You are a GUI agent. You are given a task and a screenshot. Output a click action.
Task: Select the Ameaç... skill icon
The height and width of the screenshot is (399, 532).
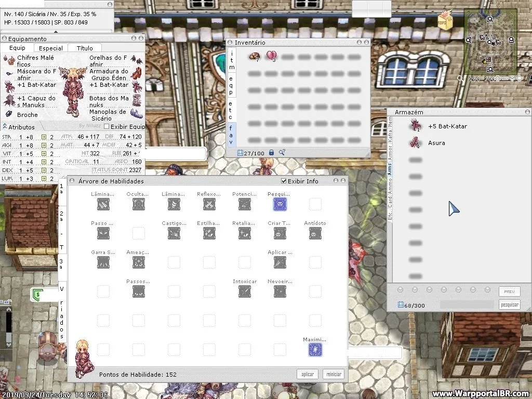tap(138, 262)
